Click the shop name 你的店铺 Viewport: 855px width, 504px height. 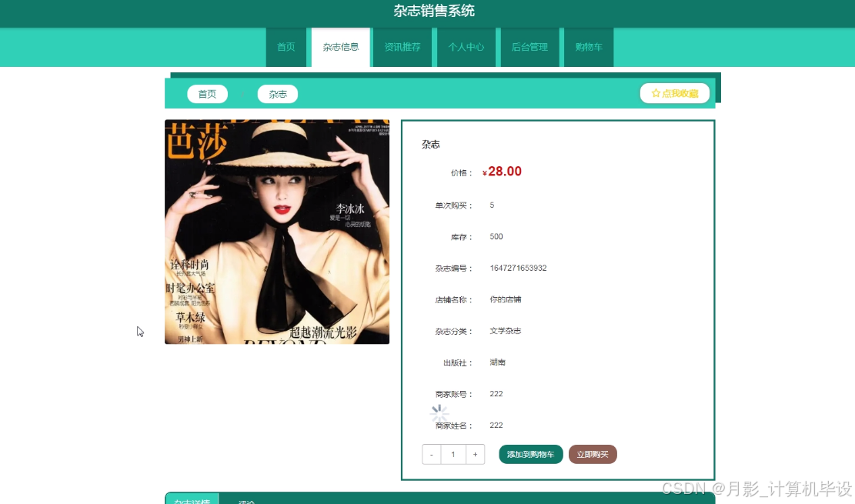pyautogui.click(x=507, y=299)
